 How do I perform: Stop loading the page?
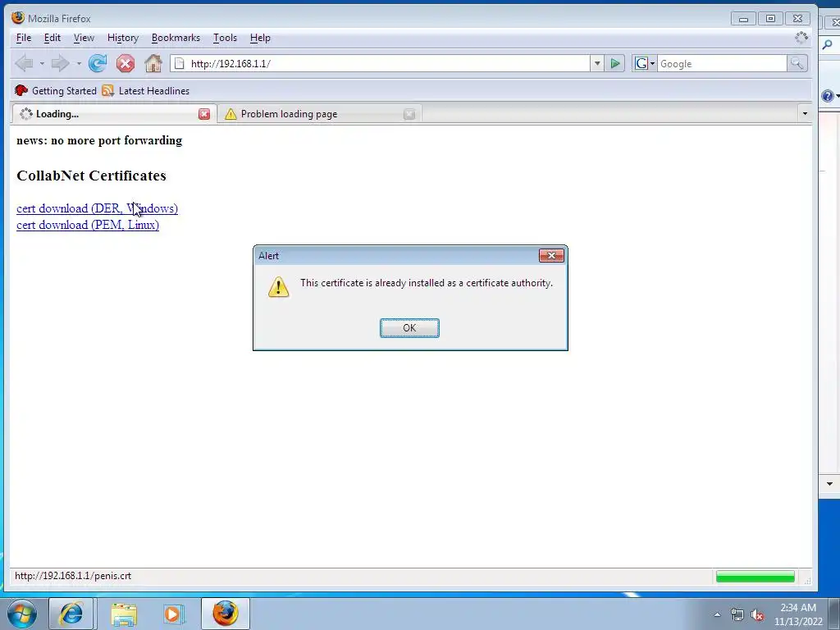[x=126, y=64]
